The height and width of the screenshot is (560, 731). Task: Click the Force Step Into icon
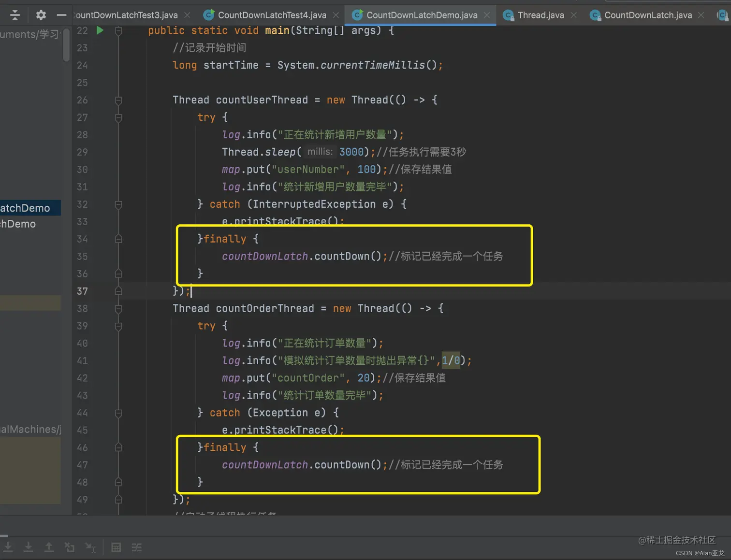[29, 547]
